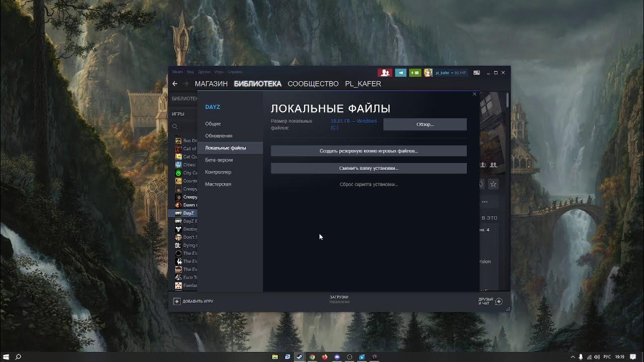Image resolution: width=644 pixels, height=362 pixels.
Task: Select Call of Duty game icon
Action: point(178,149)
